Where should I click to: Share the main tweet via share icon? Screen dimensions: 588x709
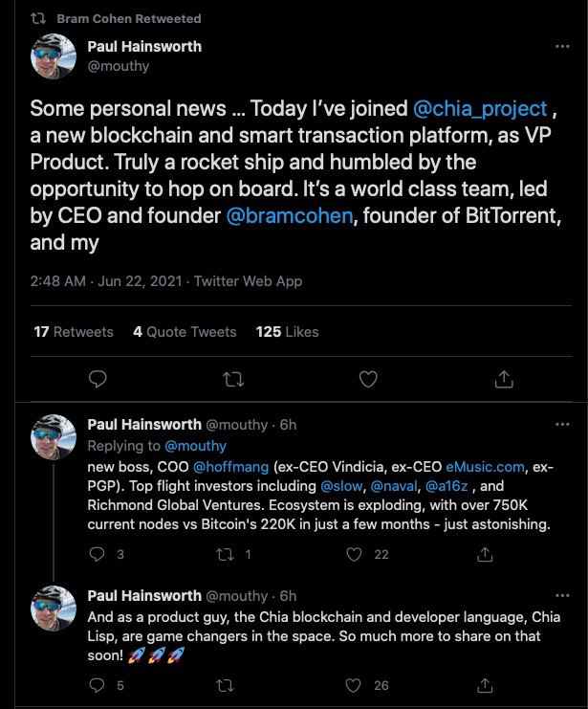[504, 379]
